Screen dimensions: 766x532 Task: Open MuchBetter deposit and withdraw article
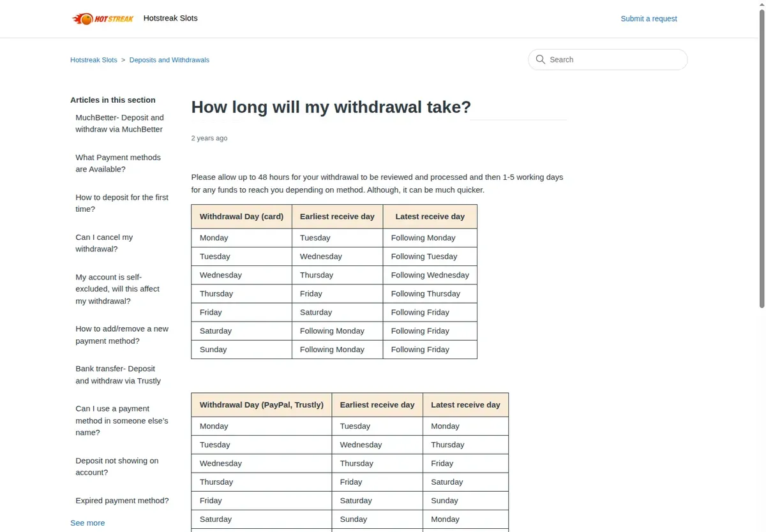point(119,123)
